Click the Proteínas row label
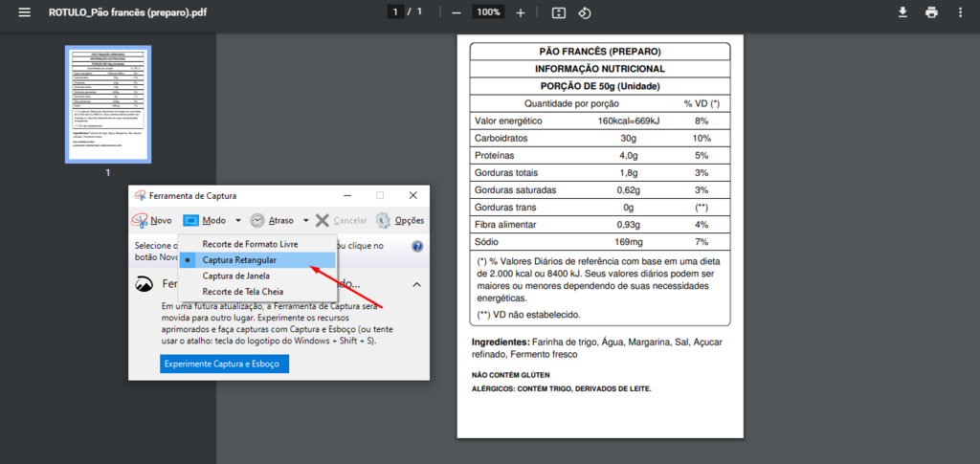Screen dimensions: 980x464 pos(495,156)
